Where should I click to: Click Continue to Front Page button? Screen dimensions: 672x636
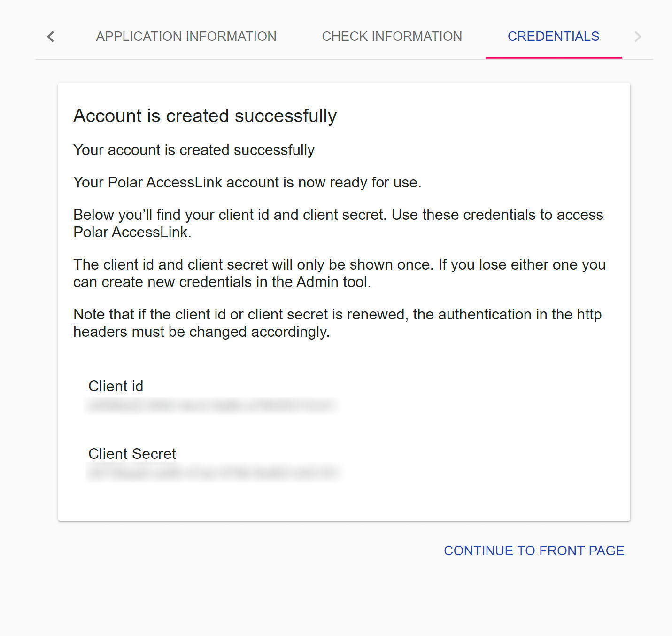click(x=534, y=551)
